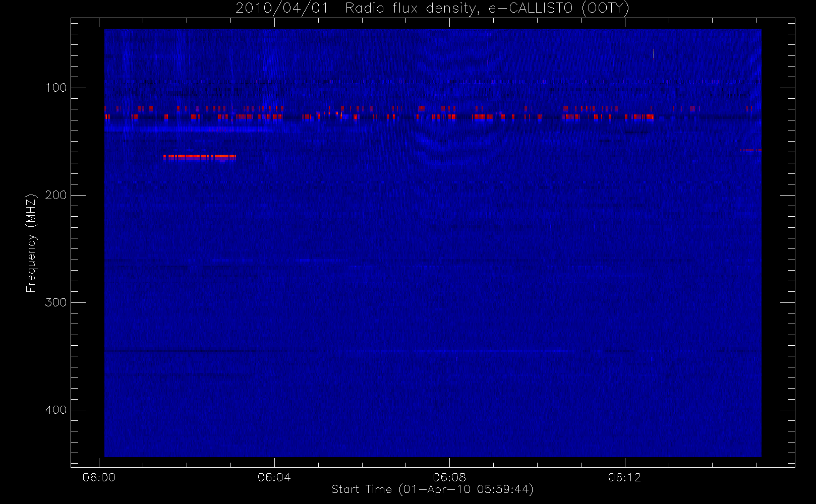Click the 'Start Time (01-Apr-10 05:59:44)' axis label
The width and height of the screenshot is (816, 504).
point(432,489)
